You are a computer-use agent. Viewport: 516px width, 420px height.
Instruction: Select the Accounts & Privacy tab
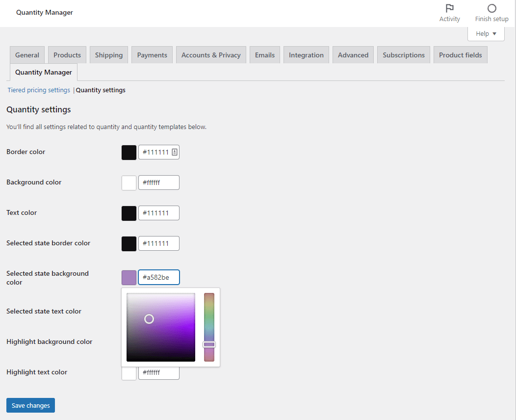(211, 55)
